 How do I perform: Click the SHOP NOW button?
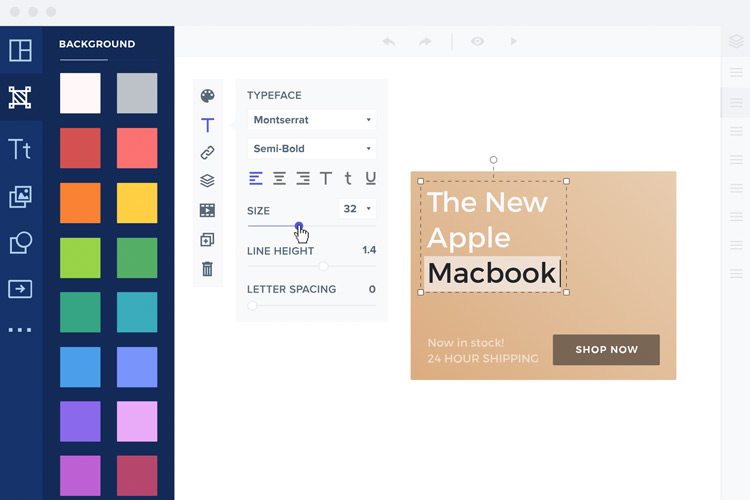pos(606,350)
